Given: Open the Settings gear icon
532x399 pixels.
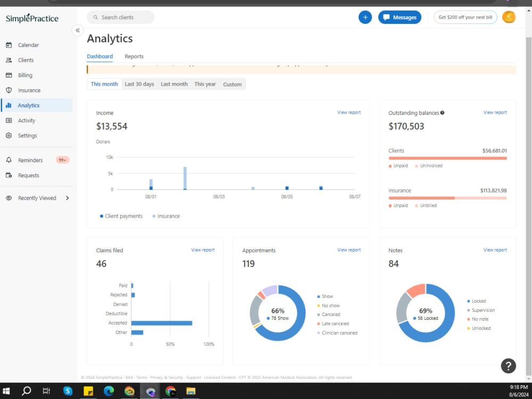Looking at the screenshot, I should (9, 135).
